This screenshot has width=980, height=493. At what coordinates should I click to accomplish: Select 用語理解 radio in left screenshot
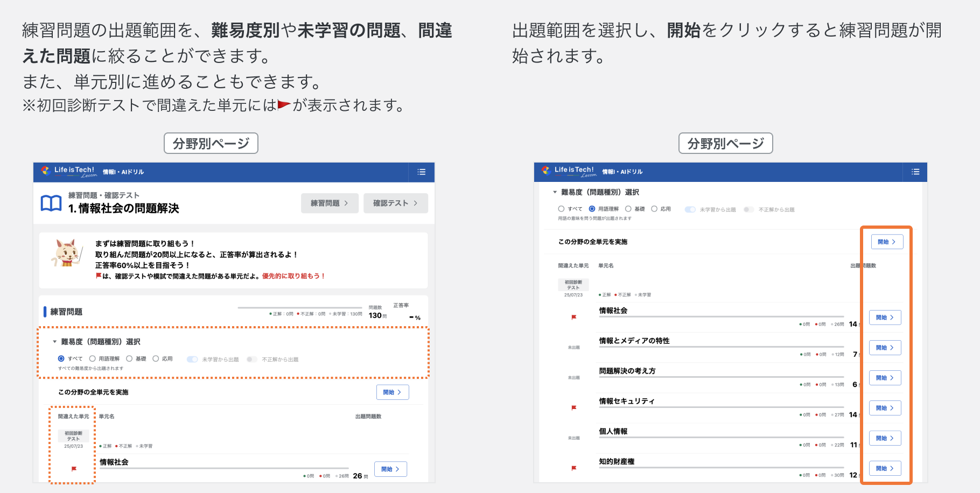[93, 358]
